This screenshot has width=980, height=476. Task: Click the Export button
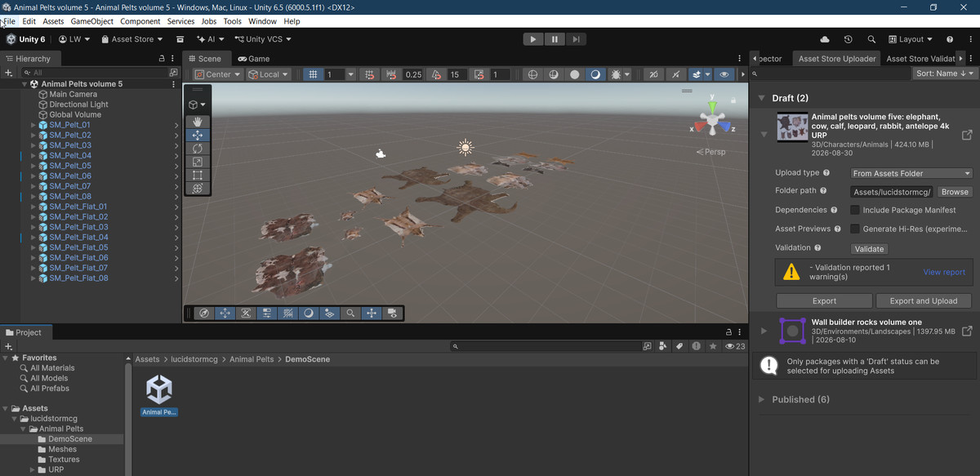point(824,300)
